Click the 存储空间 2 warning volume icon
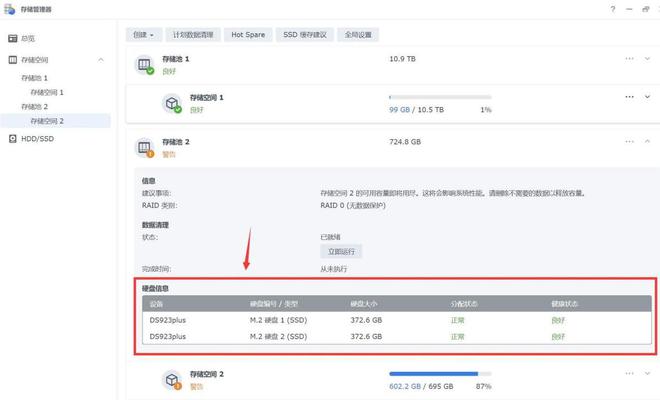660x400 pixels. tap(171, 379)
